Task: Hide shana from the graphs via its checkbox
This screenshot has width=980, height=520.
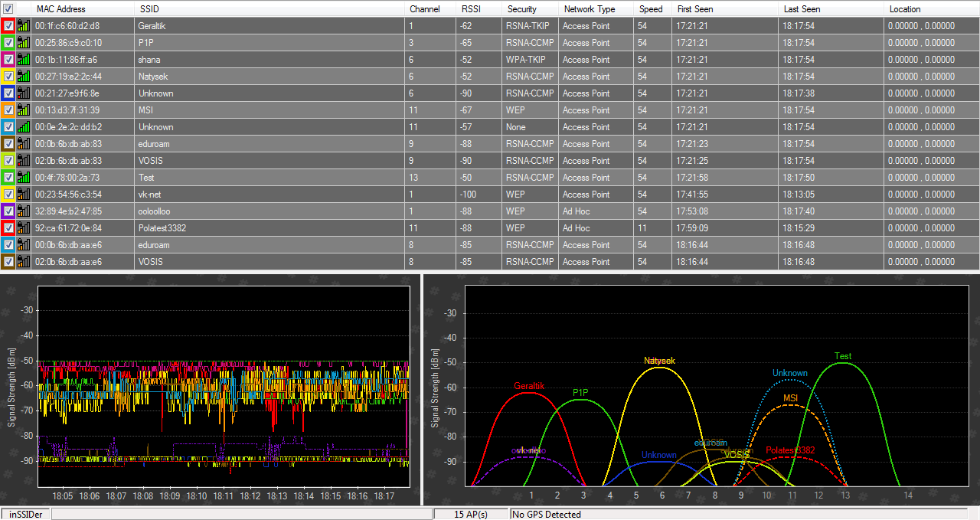Action: (x=8, y=59)
